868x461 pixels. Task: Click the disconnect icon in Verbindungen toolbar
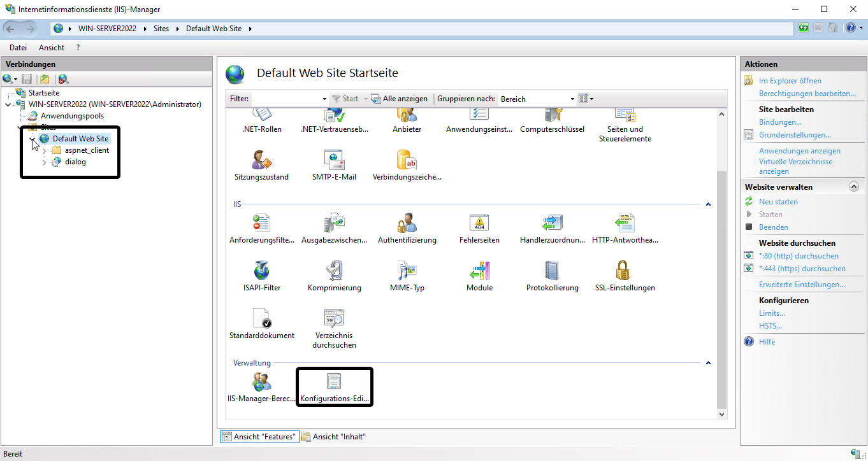pos(63,79)
